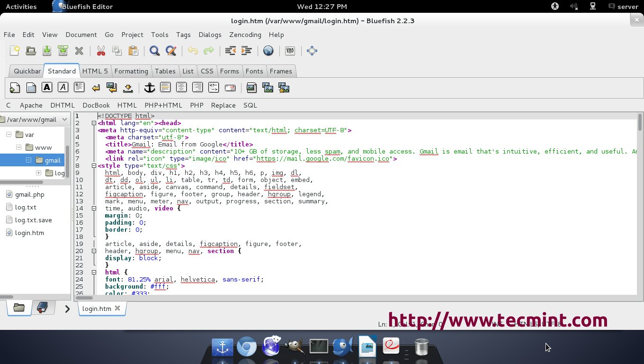The height and width of the screenshot is (364, 644).
Task: Click the PHP+HTML snippets button
Action: [x=163, y=105]
